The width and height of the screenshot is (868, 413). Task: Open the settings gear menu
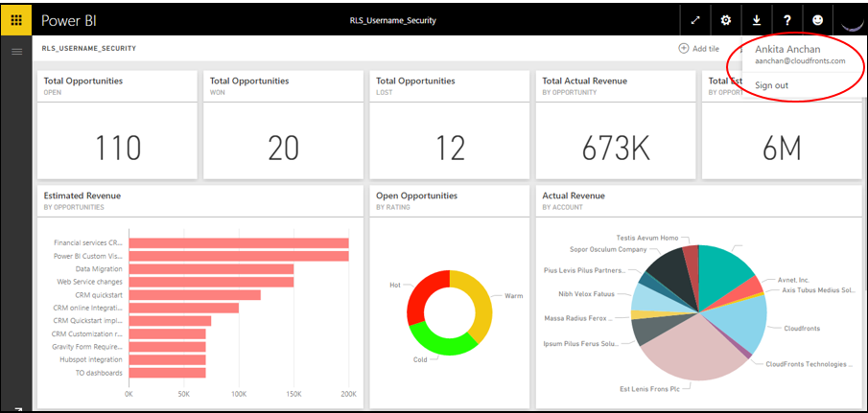[726, 20]
